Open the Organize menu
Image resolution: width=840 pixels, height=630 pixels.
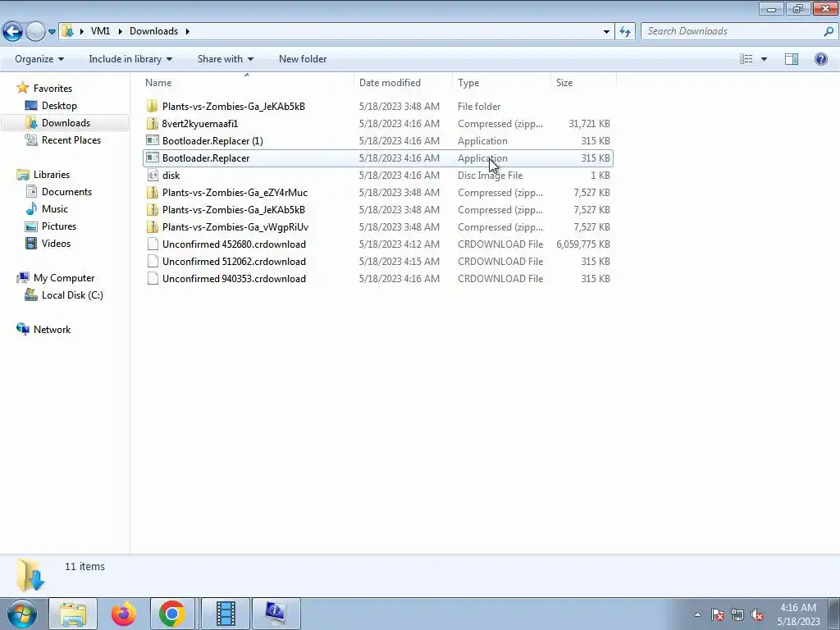point(39,59)
